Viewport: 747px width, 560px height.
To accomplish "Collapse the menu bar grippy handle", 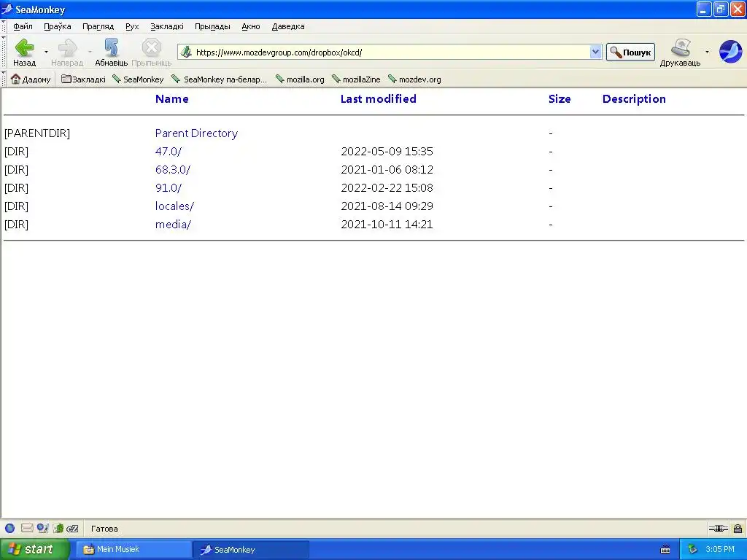I will pos(4,26).
